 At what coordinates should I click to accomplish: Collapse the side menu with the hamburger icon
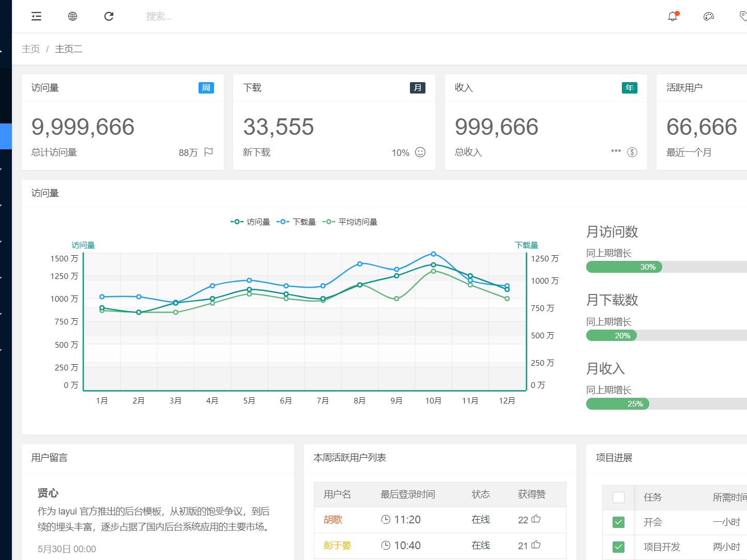(36, 17)
